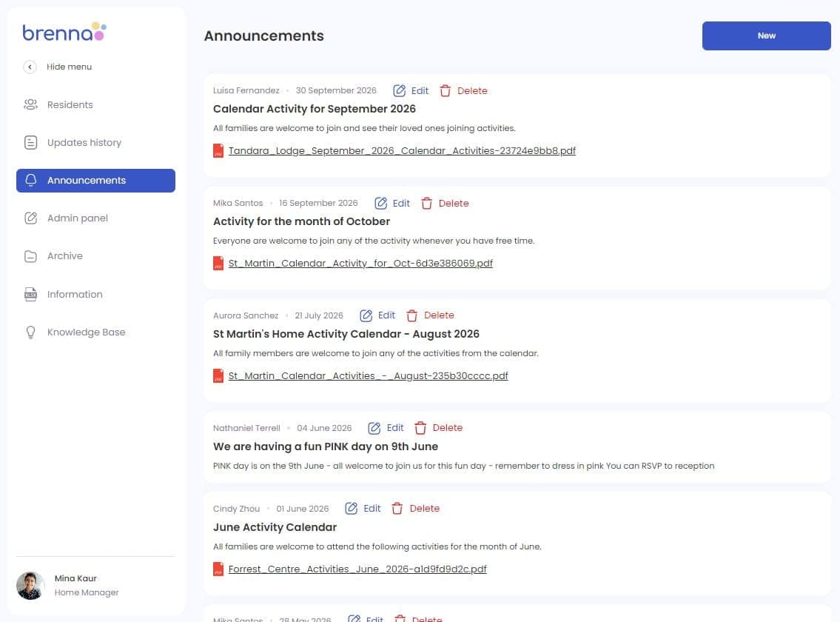The image size is (840, 622).
Task: Open Updates history
Action: click(95, 143)
